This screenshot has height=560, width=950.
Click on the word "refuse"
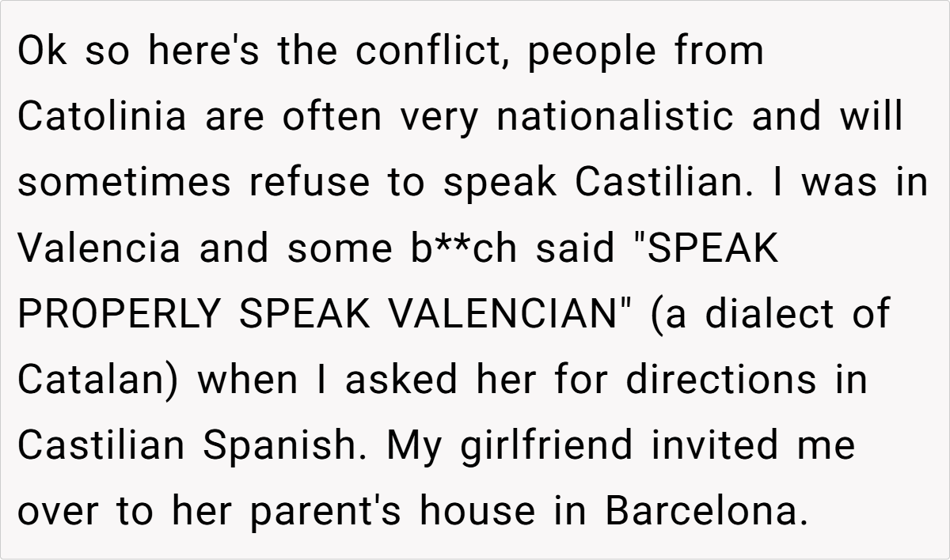click(310, 183)
